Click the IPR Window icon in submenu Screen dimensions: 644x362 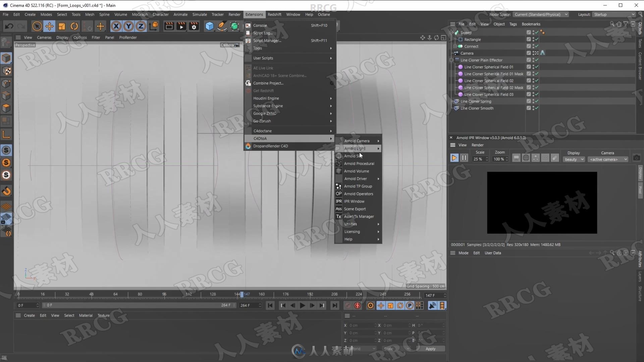[x=339, y=201]
